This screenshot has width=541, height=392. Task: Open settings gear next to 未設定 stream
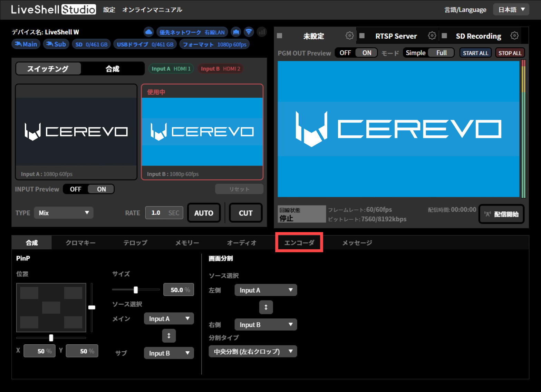tap(350, 35)
